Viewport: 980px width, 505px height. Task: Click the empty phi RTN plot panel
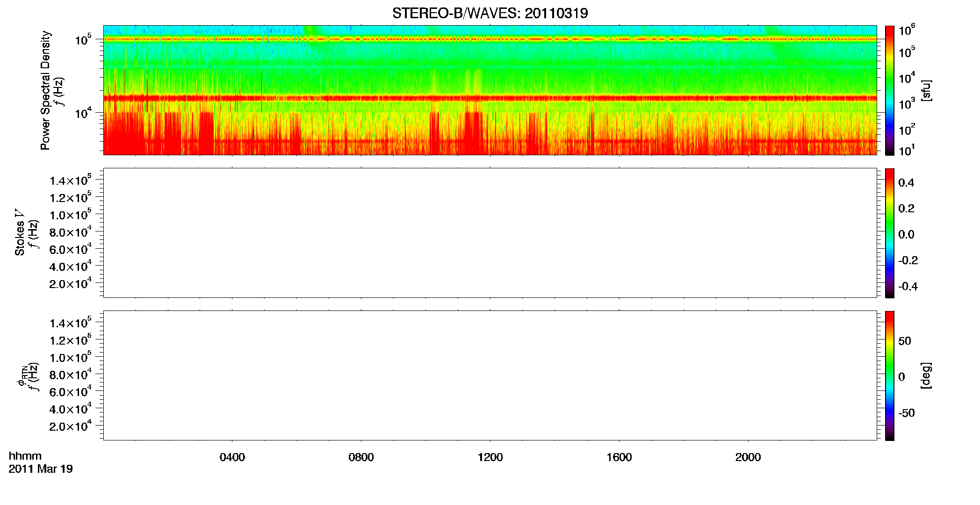coord(490,375)
